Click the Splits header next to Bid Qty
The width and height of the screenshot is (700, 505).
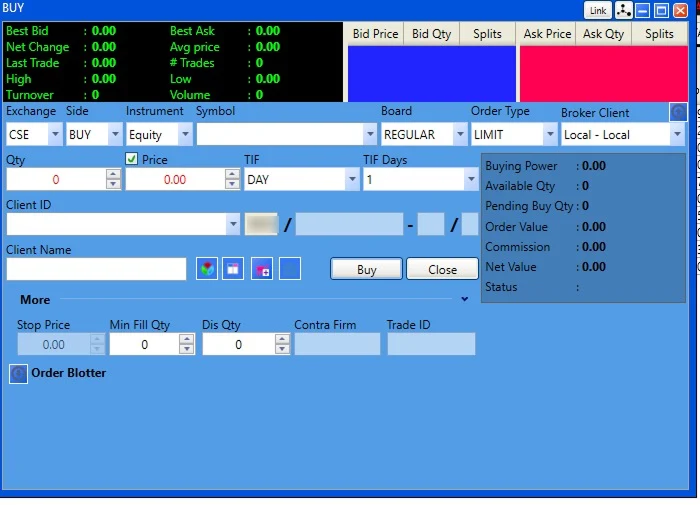(487, 34)
